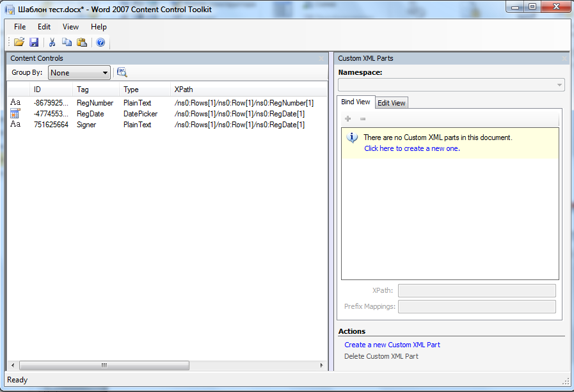This screenshot has width=574, height=392.
Task: Click the Help question mark icon
Action: (100, 42)
